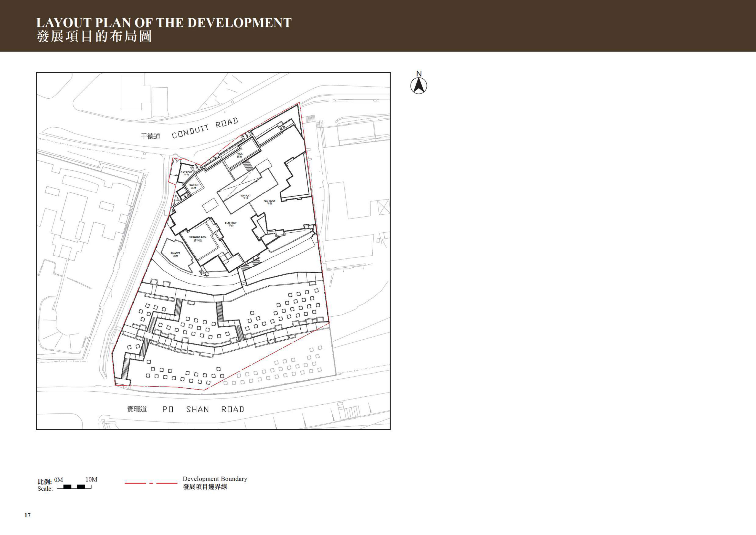The width and height of the screenshot is (756, 535).
Task: Click the red Development Boundary legend line
Action: [x=151, y=483]
